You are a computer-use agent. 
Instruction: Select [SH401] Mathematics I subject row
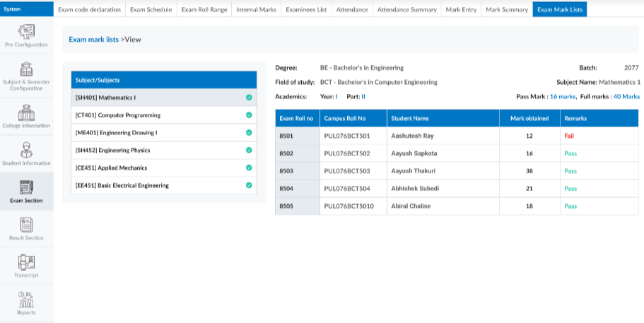(164, 98)
